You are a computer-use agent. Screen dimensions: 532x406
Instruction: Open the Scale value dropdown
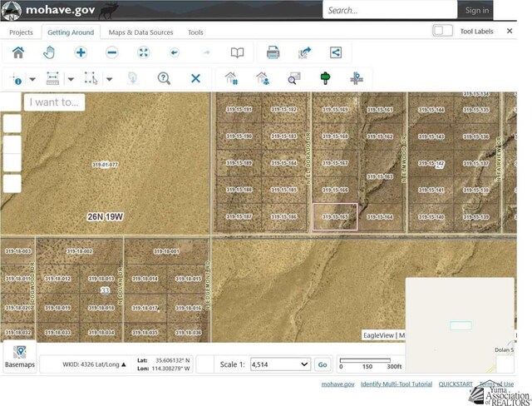click(x=280, y=364)
